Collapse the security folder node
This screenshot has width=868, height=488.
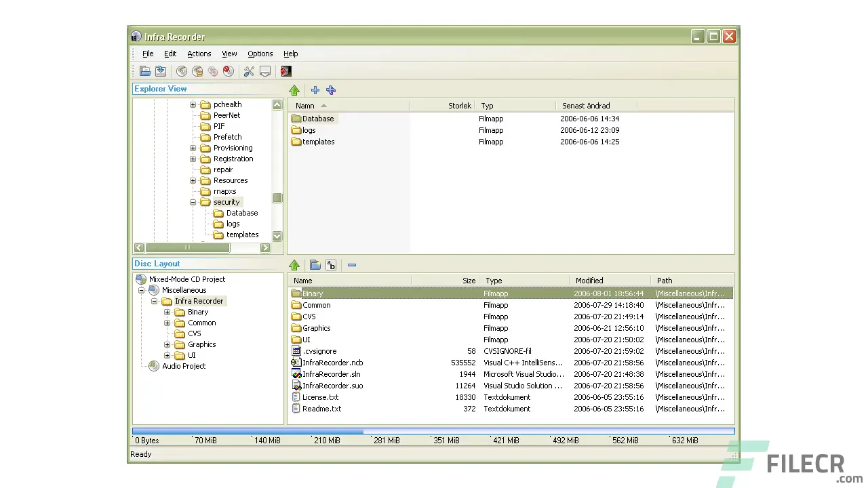coord(193,203)
